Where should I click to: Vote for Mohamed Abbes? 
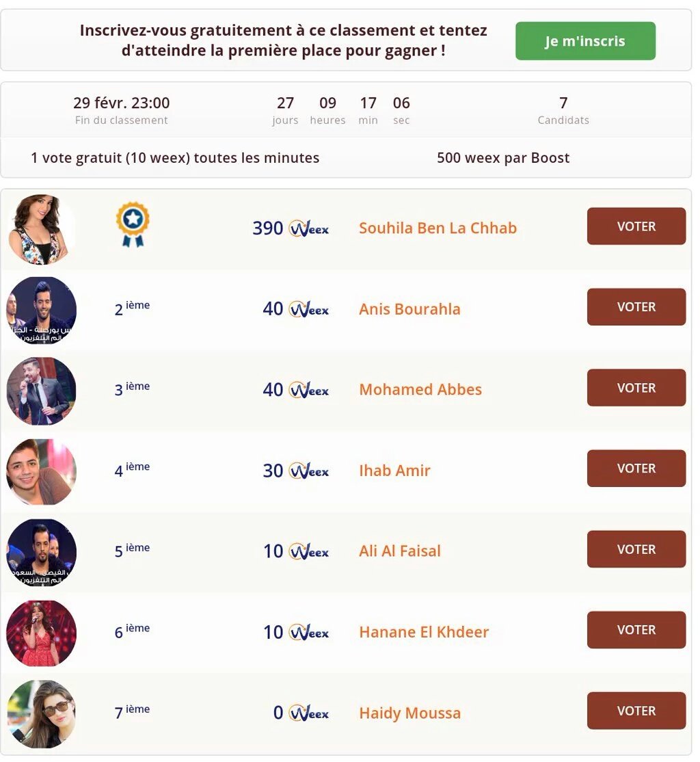[x=636, y=387]
